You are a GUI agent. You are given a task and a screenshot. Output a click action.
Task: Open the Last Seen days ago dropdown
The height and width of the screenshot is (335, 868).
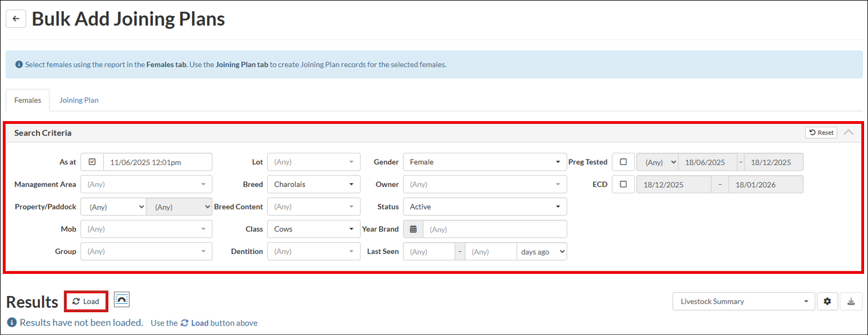coord(541,252)
